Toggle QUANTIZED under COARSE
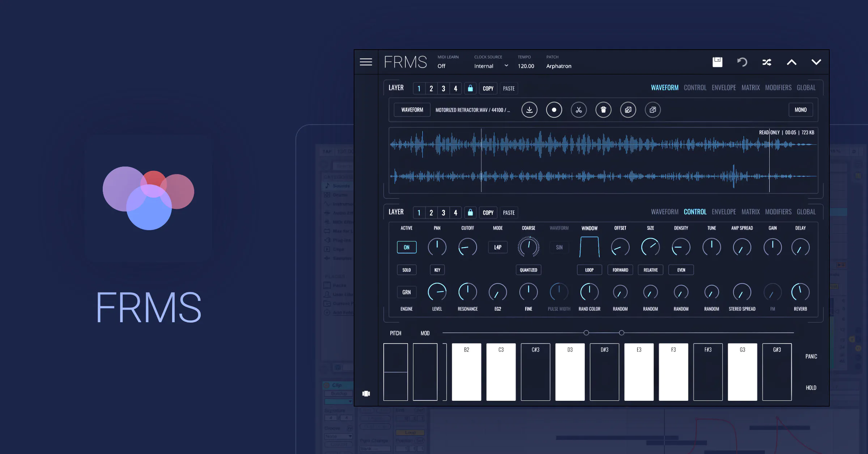The image size is (868, 454). click(x=528, y=270)
